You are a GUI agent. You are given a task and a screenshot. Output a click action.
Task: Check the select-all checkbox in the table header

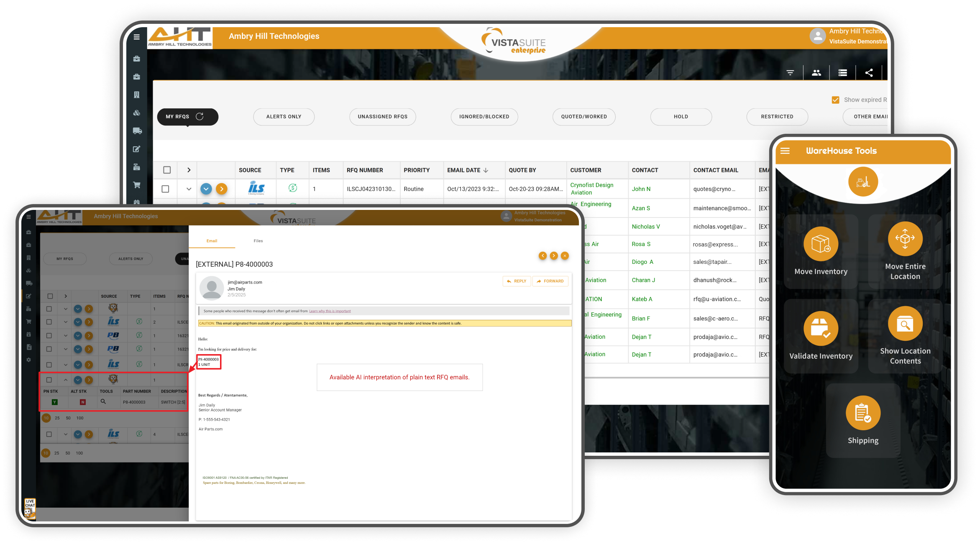coord(166,170)
